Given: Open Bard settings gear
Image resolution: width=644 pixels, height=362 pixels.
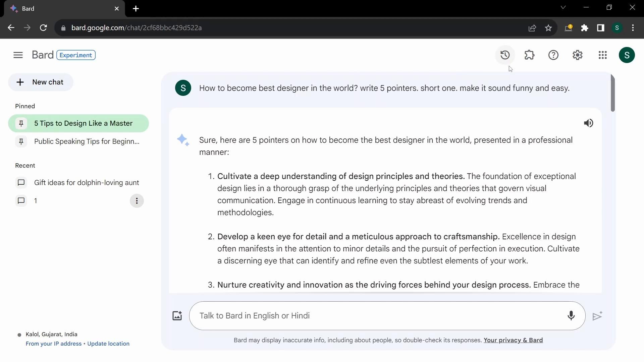Looking at the screenshot, I should [578, 55].
